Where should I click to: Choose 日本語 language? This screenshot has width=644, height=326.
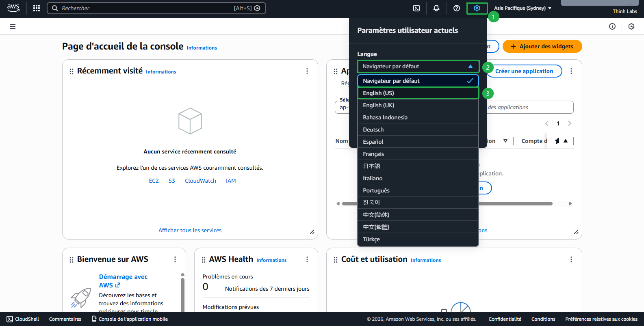point(418,166)
